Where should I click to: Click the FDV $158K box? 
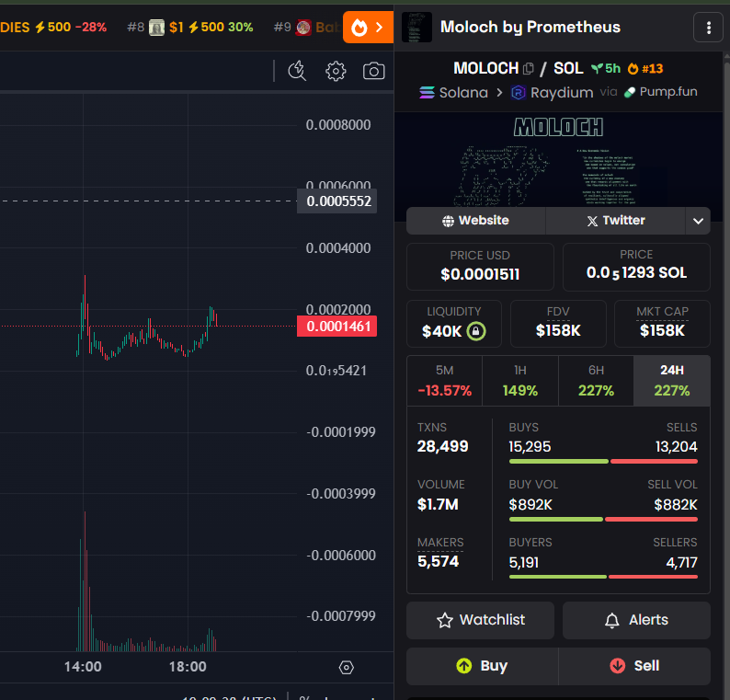tap(558, 324)
